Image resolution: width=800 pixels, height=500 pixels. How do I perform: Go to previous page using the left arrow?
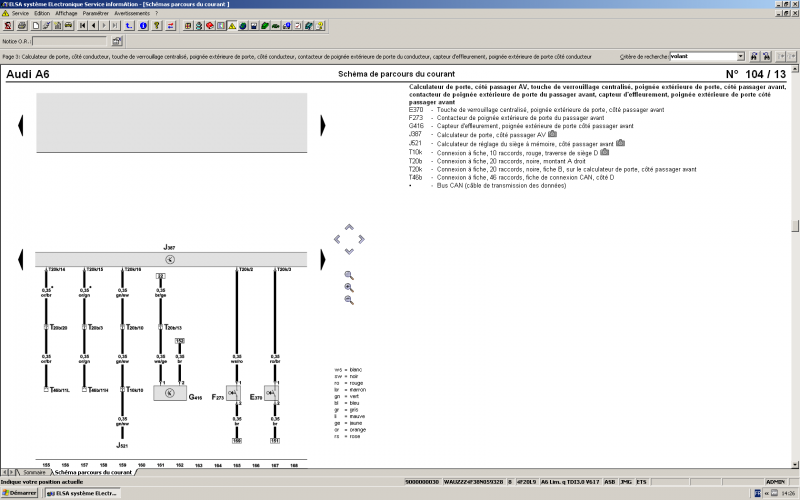pyautogui.click(x=93, y=26)
